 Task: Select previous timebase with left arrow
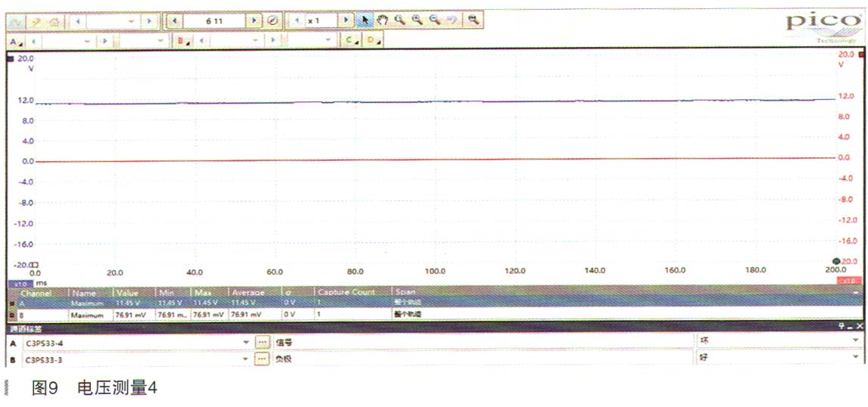pyautogui.click(x=78, y=21)
